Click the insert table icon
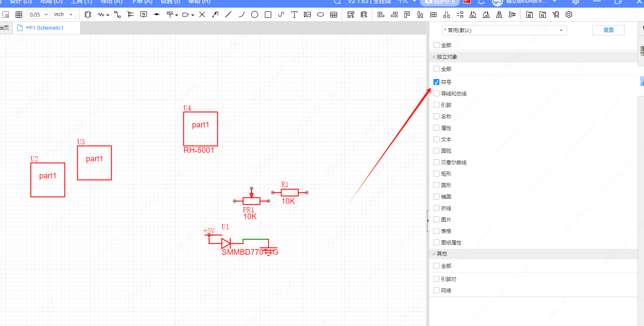Image resolution: width=644 pixels, height=326 pixels. point(334,14)
